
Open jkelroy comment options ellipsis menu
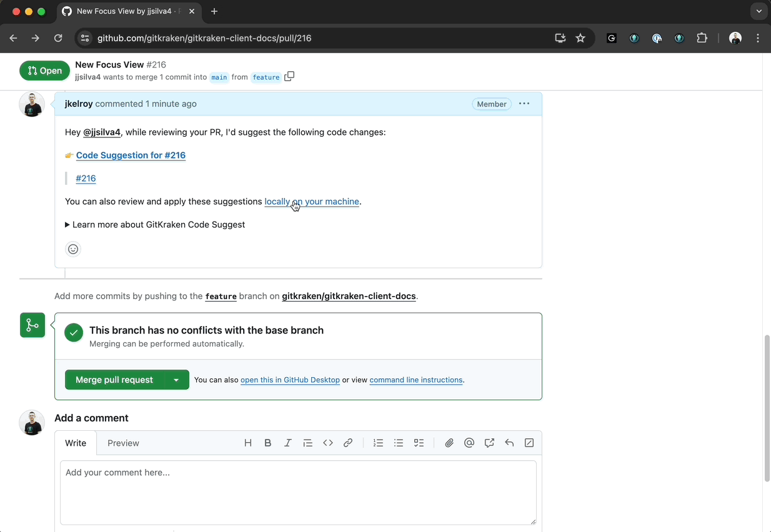[x=524, y=104]
